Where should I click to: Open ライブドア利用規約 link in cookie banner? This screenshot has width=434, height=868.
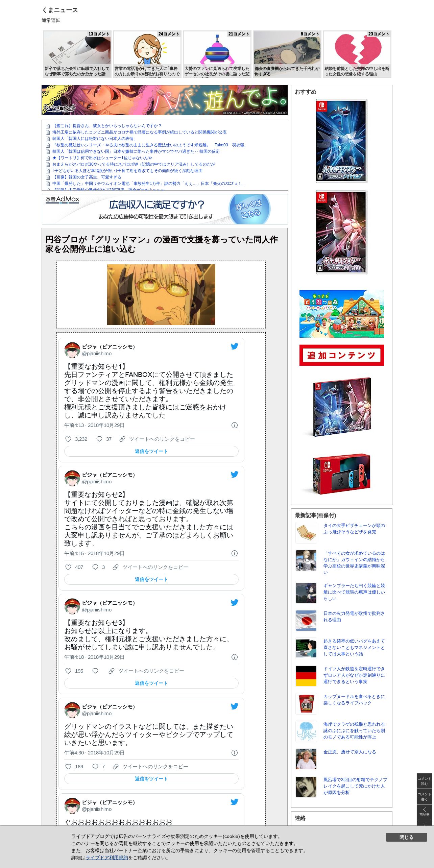[x=106, y=858]
